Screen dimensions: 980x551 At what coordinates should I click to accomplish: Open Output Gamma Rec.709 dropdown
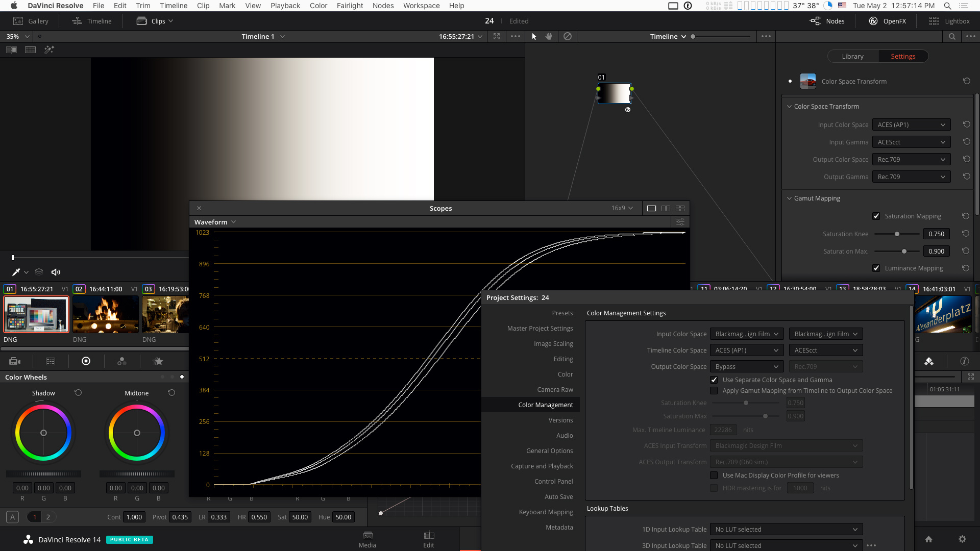[x=911, y=177]
